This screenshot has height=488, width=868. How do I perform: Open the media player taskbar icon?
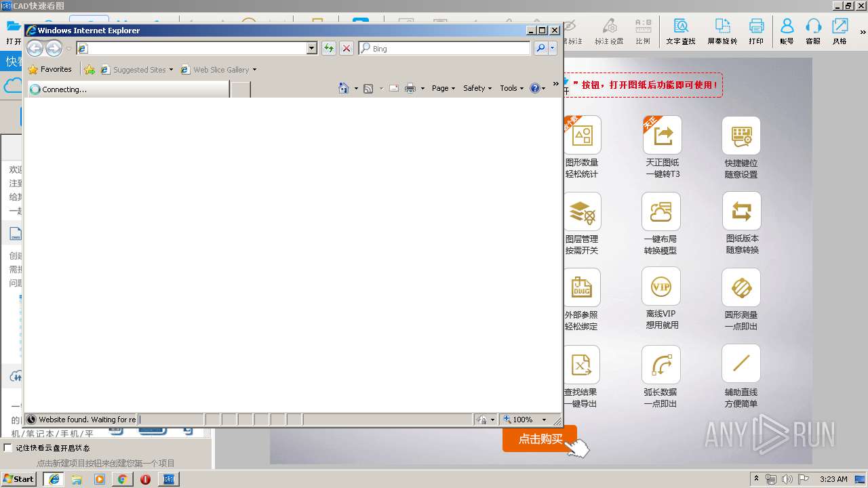click(100, 479)
